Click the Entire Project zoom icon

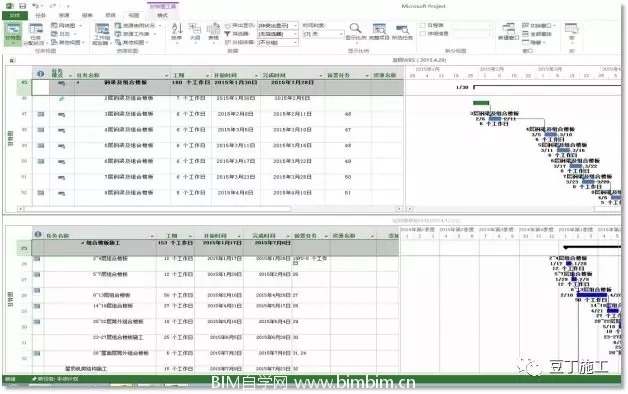tap(379, 31)
